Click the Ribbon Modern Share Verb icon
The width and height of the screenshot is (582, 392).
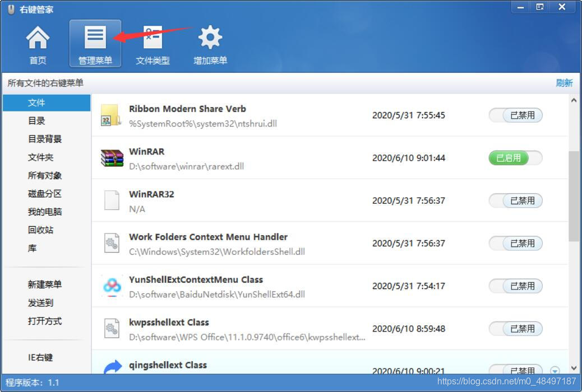click(x=112, y=115)
